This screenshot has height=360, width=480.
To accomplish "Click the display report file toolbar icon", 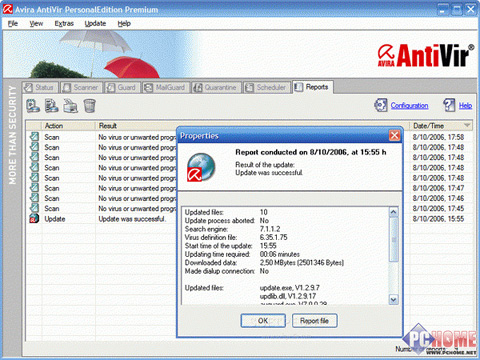I will (52, 106).
